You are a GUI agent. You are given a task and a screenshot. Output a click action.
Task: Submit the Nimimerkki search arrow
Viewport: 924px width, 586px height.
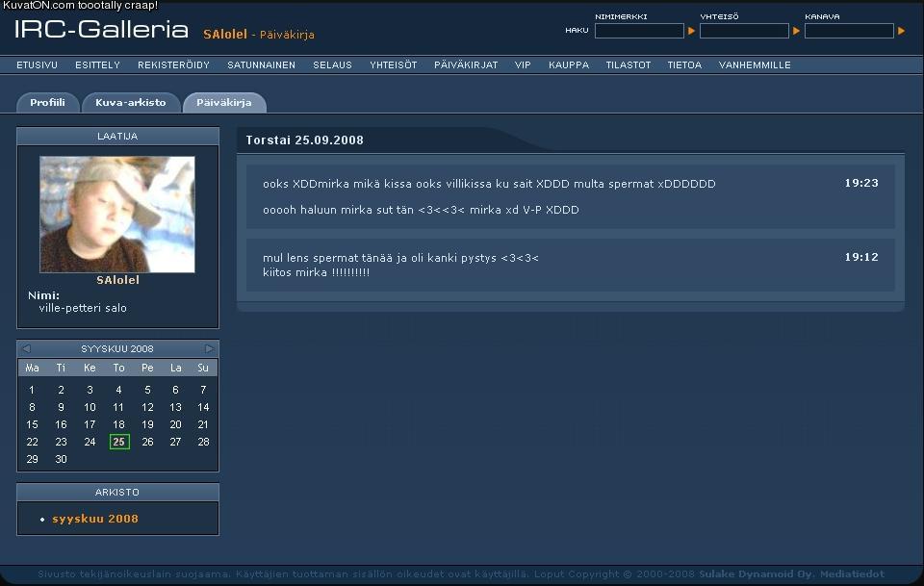tap(691, 31)
